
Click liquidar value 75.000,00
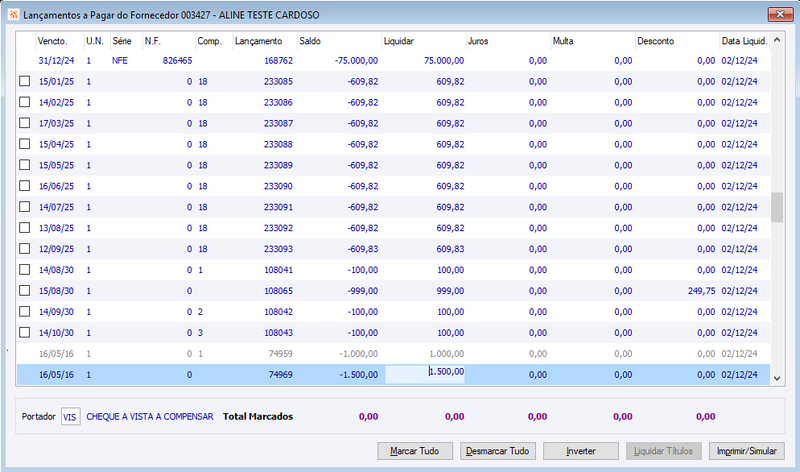pyautogui.click(x=444, y=60)
